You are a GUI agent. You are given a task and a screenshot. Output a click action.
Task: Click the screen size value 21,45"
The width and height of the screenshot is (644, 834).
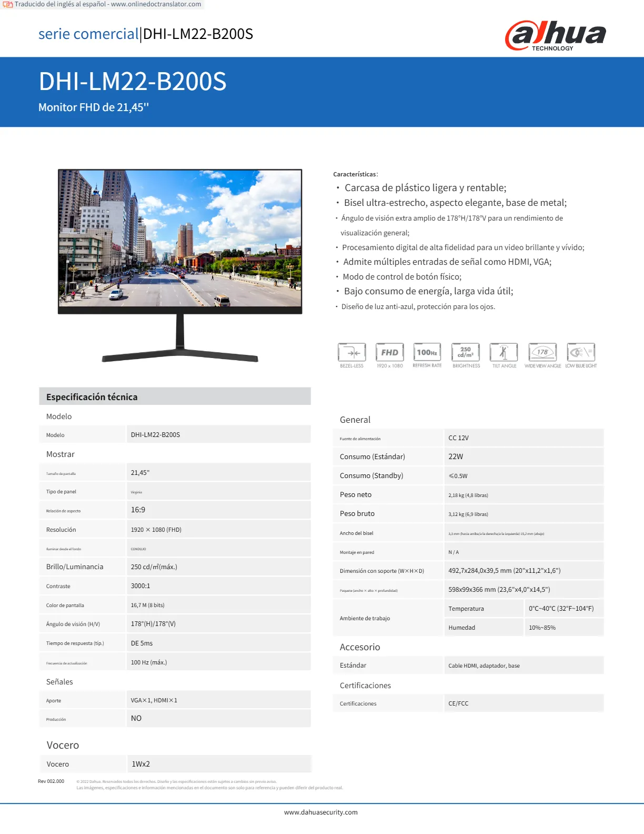pyautogui.click(x=218, y=472)
